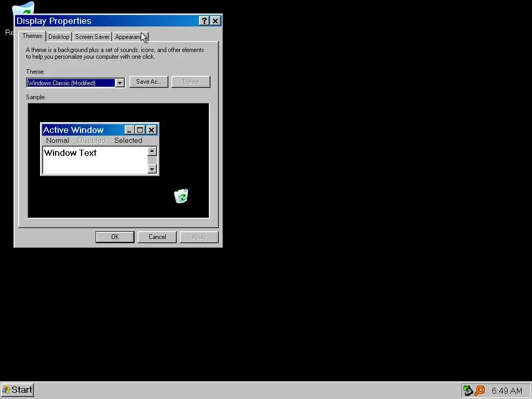The width and height of the screenshot is (532, 399).
Task: Click the Selected sample menu item
Action: tap(128, 140)
